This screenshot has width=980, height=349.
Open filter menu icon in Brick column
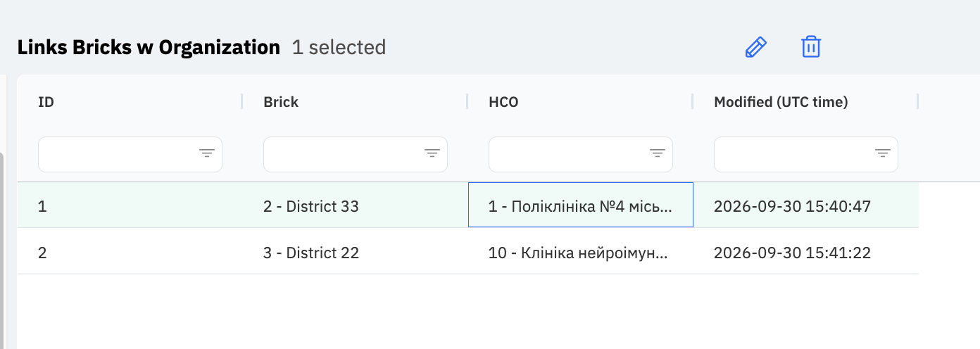[x=432, y=153]
